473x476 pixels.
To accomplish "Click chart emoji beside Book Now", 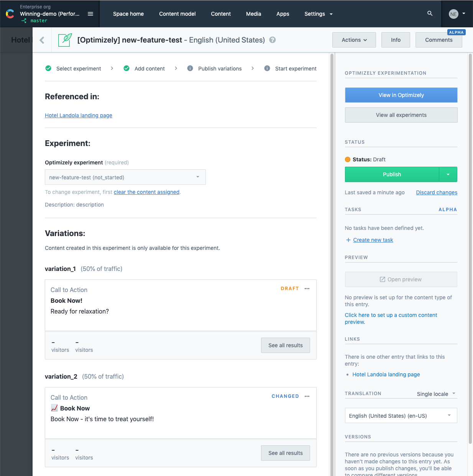I will (54, 408).
